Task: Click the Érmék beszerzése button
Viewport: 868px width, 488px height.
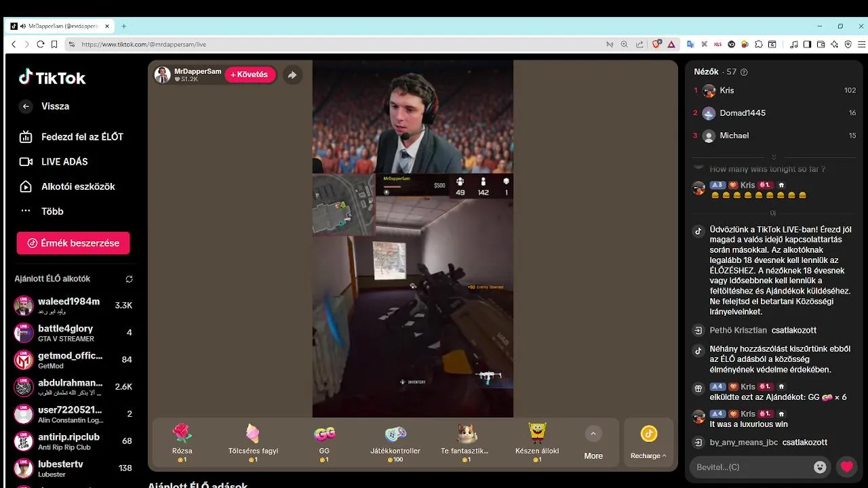Action: pyautogui.click(x=73, y=243)
